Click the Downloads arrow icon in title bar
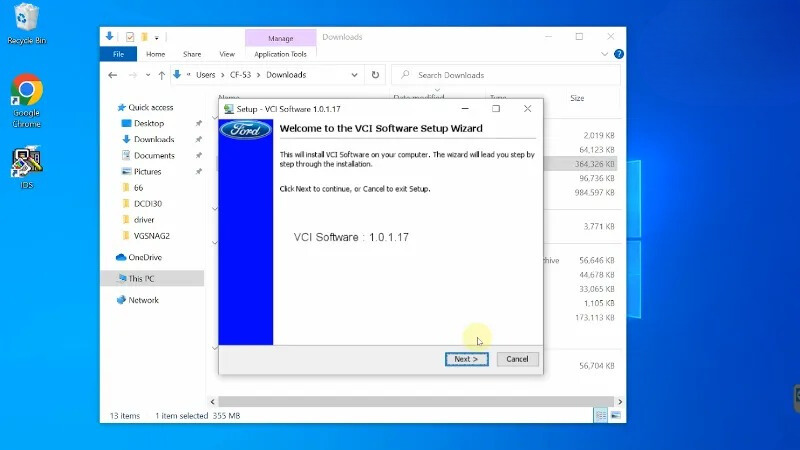Viewport: 800px width, 450px height. click(109, 36)
